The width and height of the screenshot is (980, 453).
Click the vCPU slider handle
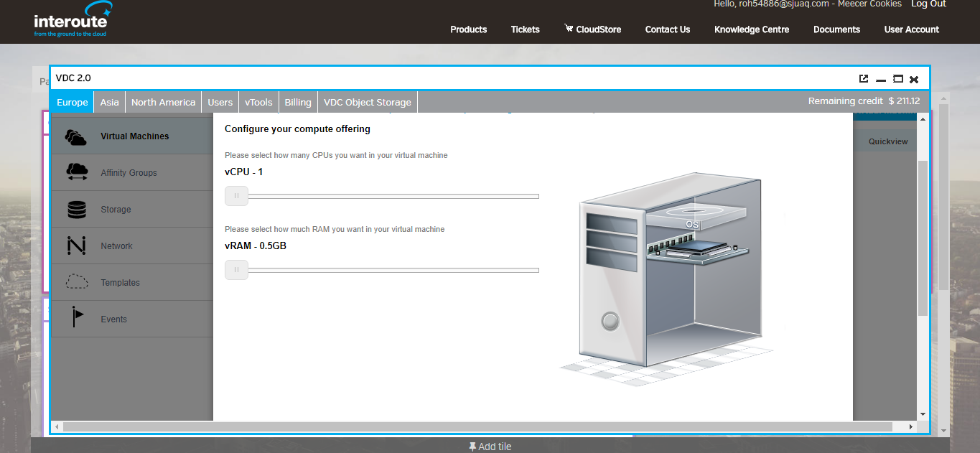(236, 196)
